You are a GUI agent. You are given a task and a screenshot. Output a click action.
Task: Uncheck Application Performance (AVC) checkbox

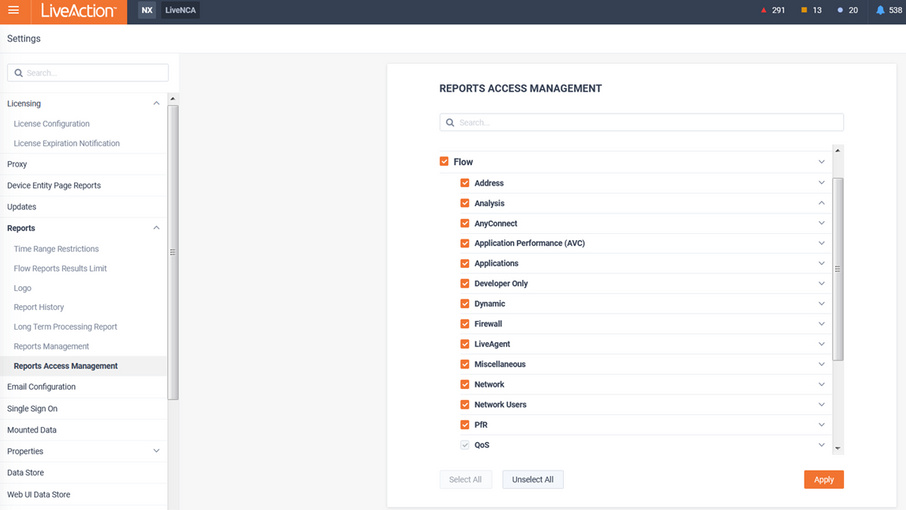[x=465, y=243]
